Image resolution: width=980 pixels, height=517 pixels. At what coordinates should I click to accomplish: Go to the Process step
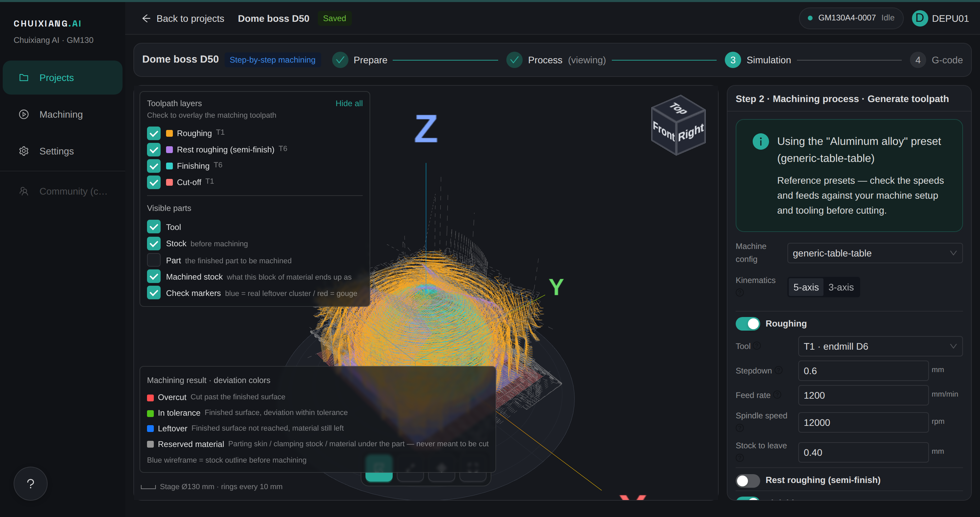point(556,60)
